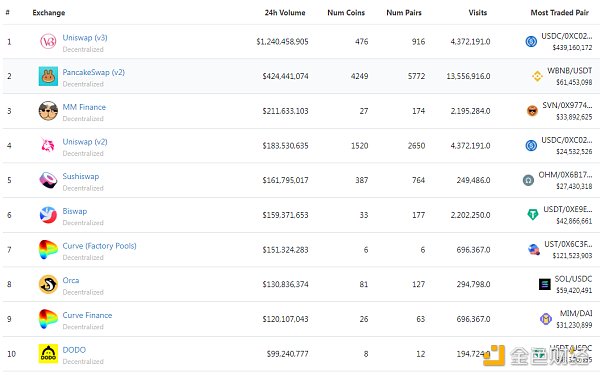Click the Most Traded Pair column header
The image size is (600, 377).
(559, 13)
